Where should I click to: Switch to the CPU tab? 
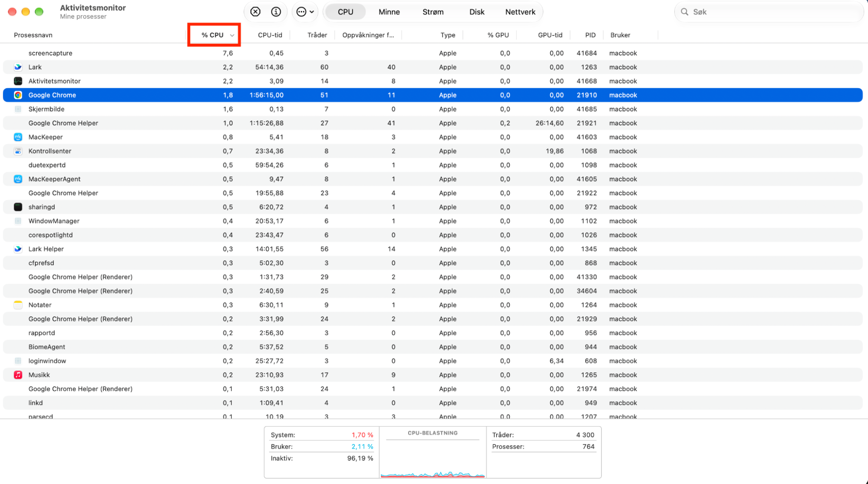coord(345,12)
